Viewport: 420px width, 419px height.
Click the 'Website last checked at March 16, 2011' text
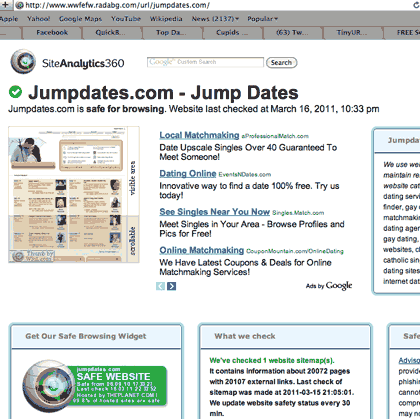[252, 109]
